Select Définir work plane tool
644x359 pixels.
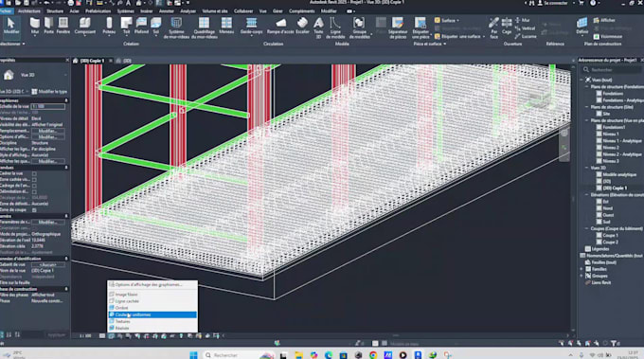point(582,26)
